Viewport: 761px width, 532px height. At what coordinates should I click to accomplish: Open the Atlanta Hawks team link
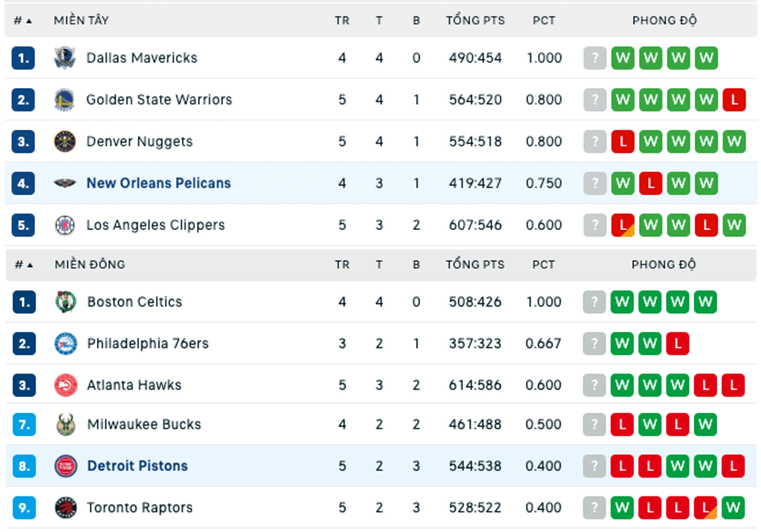[134, 385]
